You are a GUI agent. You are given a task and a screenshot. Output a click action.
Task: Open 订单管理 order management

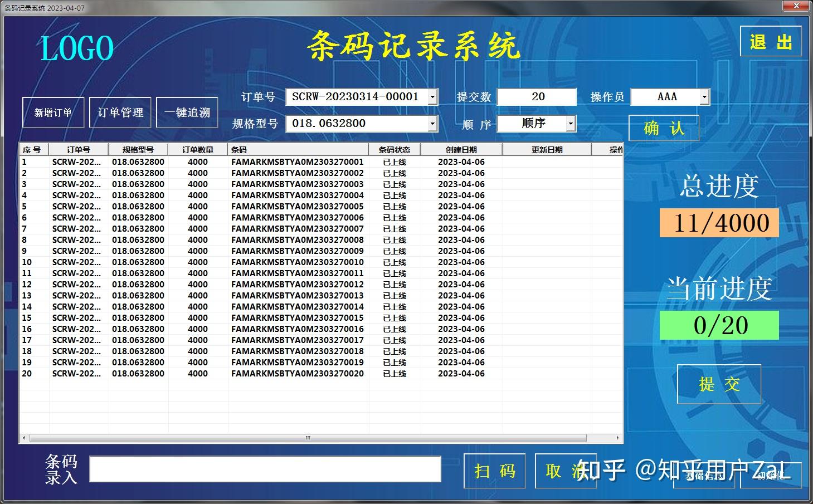point(120,112)
